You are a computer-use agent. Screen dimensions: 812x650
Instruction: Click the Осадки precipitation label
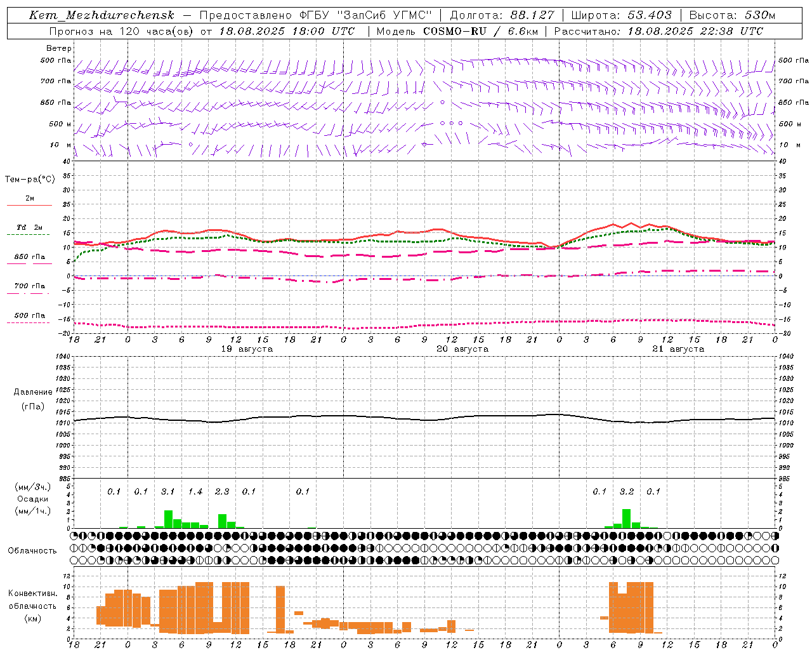coord(32,499)
